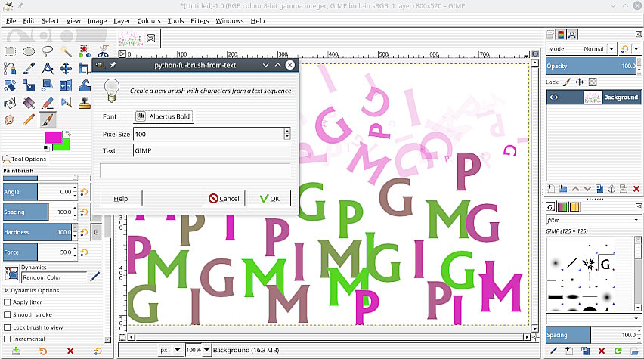Select the Colour Picker eyedropper tool
644x359 pixels.
pyautogui.click(x=28, y=69)
